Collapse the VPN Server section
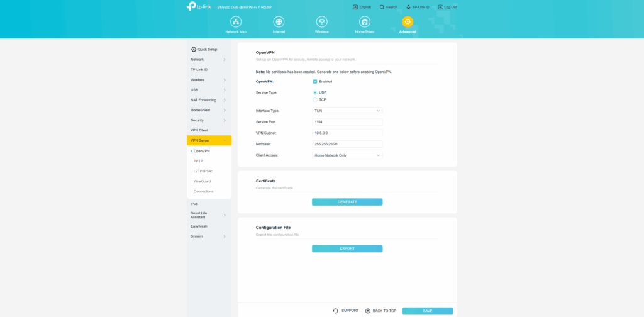644x317 pixels. (x=225, y=140)
